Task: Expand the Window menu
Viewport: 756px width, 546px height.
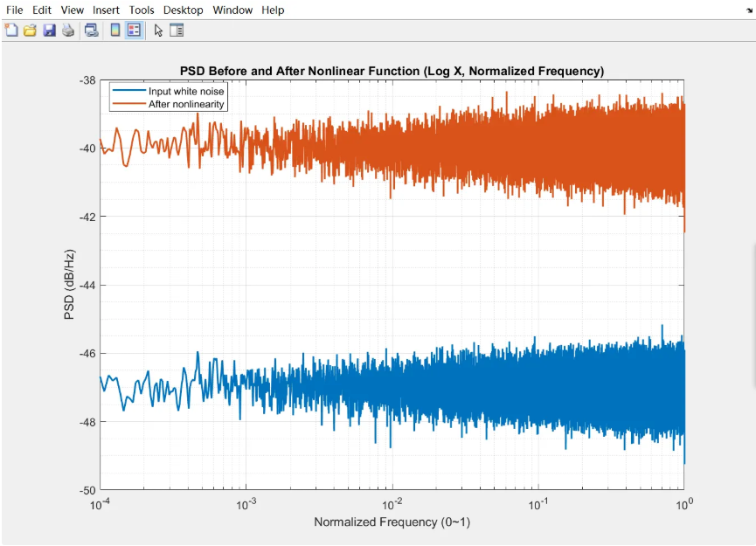Action: (x=232, y=10)
